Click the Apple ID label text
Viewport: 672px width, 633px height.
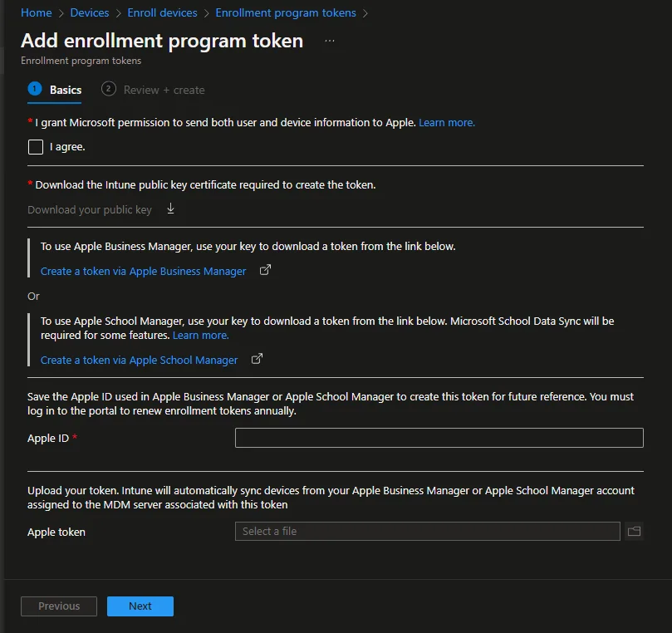(x=48, y=438)
